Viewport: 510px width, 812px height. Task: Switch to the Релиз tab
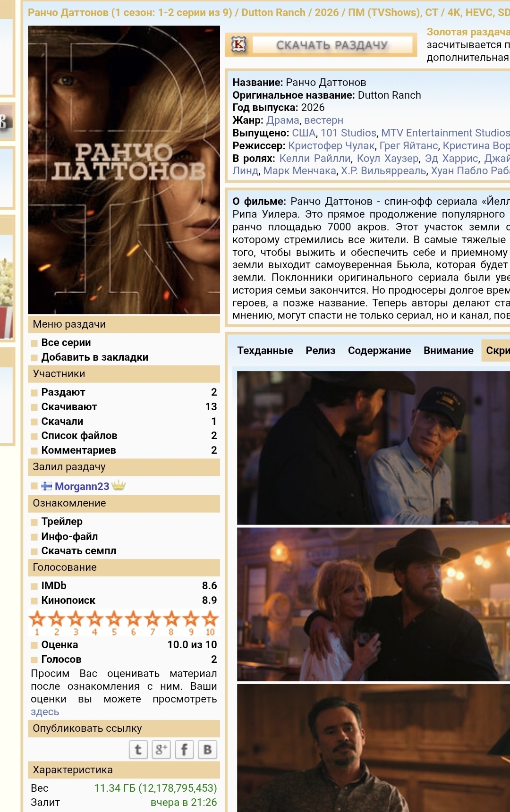(320, 350)
